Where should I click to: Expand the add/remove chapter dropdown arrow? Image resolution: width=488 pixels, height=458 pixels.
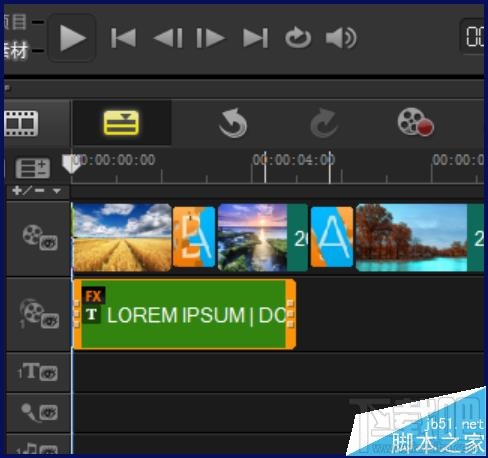click(x=57, y=191)
